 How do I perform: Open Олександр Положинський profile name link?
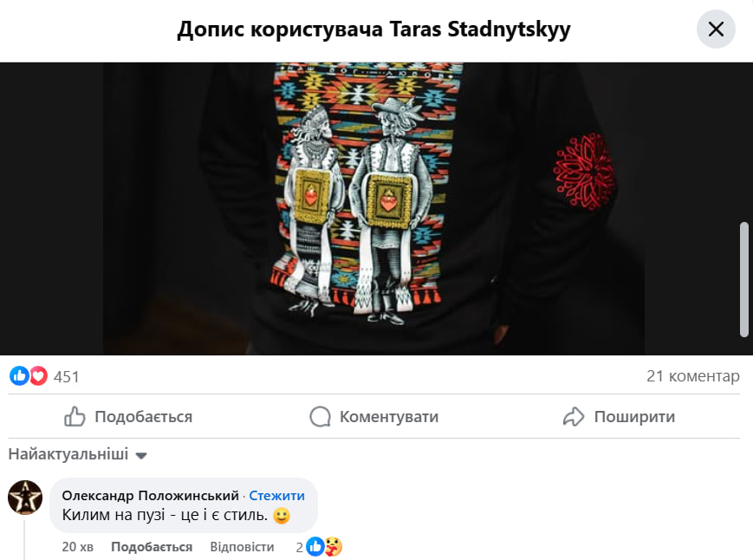click(x=150, y=496)
